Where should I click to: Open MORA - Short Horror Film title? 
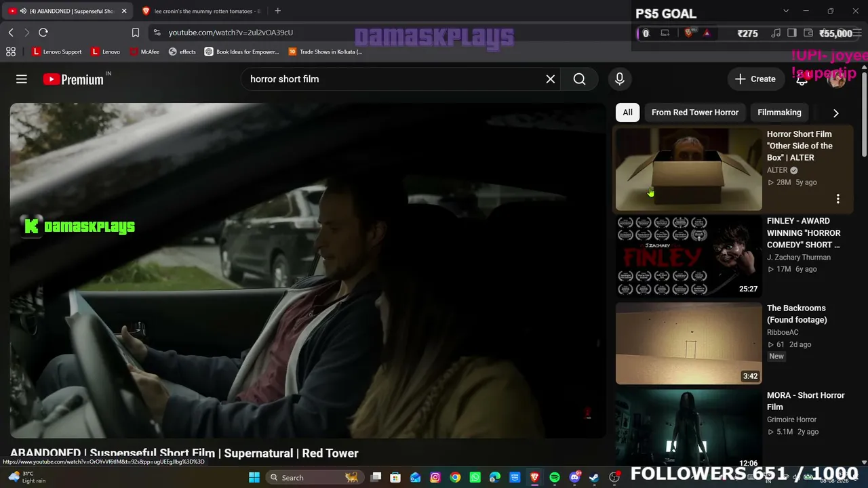(806, 401)
